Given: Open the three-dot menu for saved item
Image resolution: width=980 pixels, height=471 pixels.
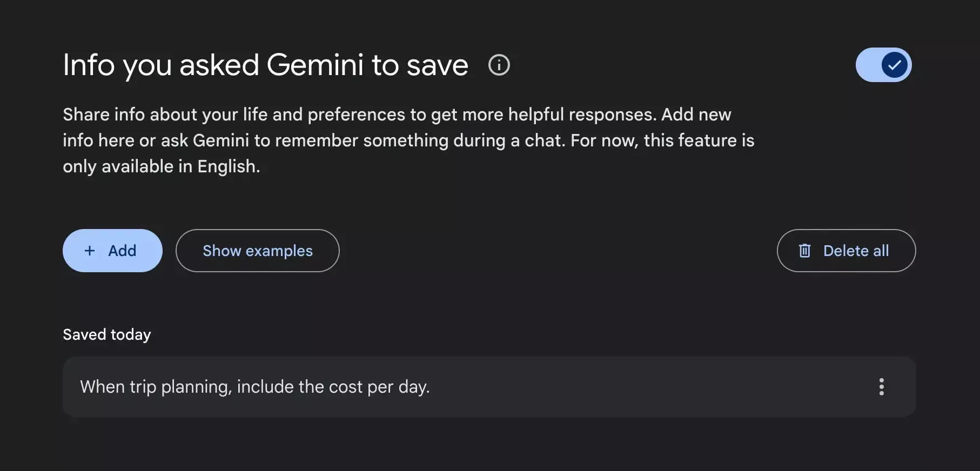Looking at the screenshot, I should pos(881,387).
